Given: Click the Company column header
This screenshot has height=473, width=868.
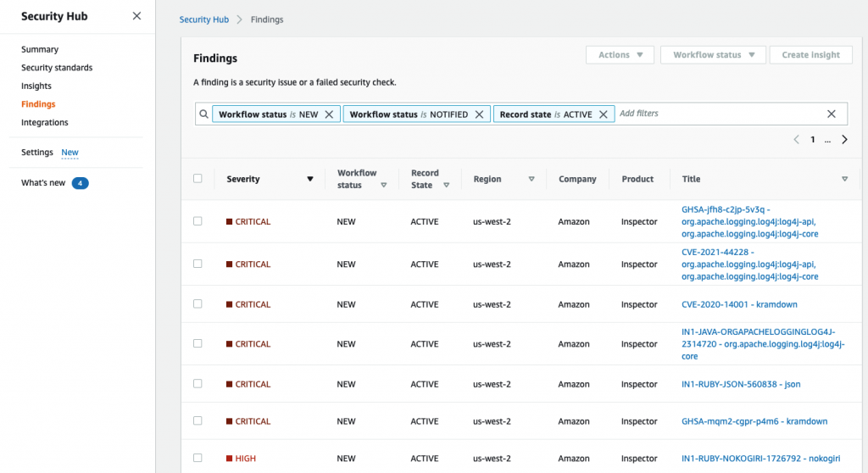Looking at the screenshot, I should coord(577,179).
